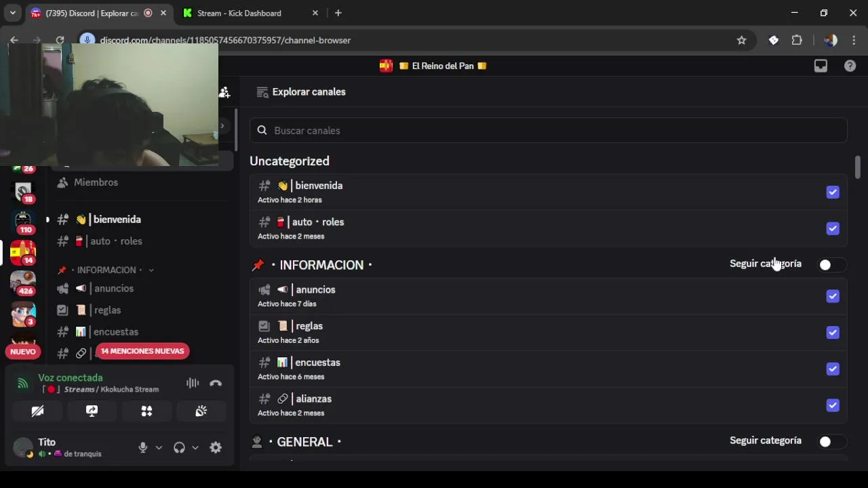This screenshot has width=868, height=488.
Task: Turn on camera in voice panel
Action: coord(37,411)
